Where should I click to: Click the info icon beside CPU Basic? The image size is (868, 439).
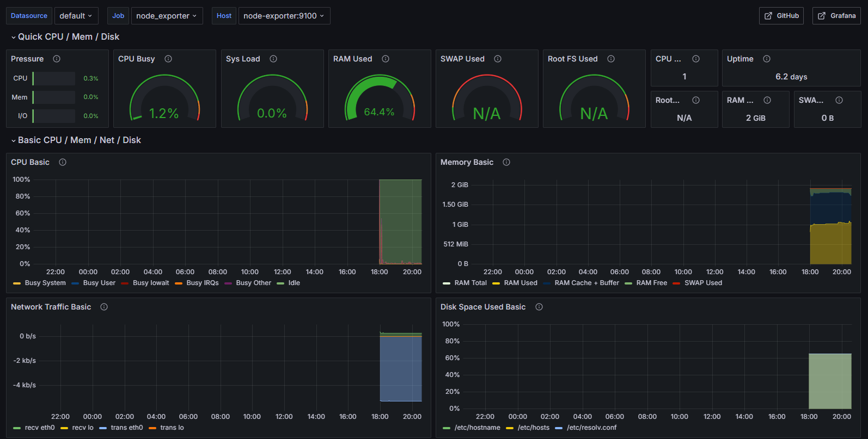[x=63, y=162]
